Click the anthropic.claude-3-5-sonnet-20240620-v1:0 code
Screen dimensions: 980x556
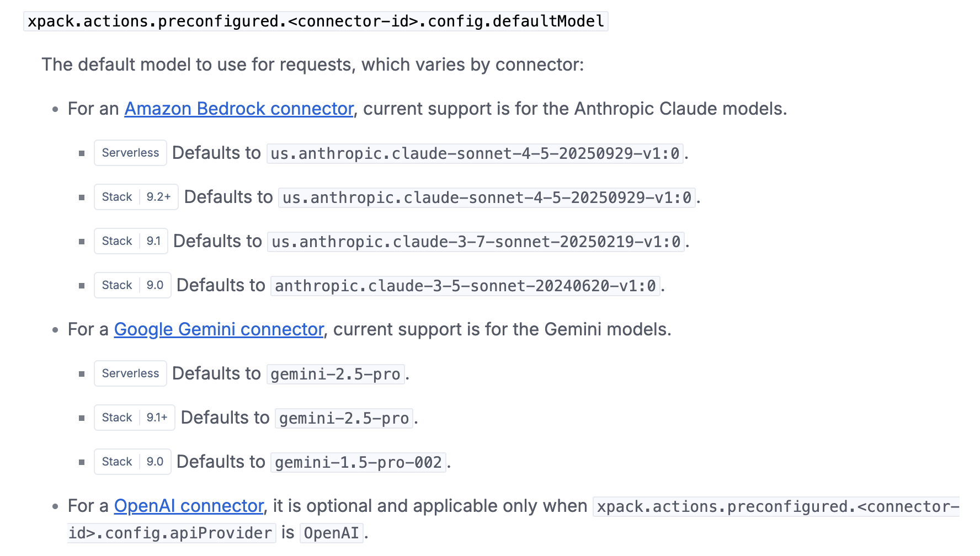[465, 286]
